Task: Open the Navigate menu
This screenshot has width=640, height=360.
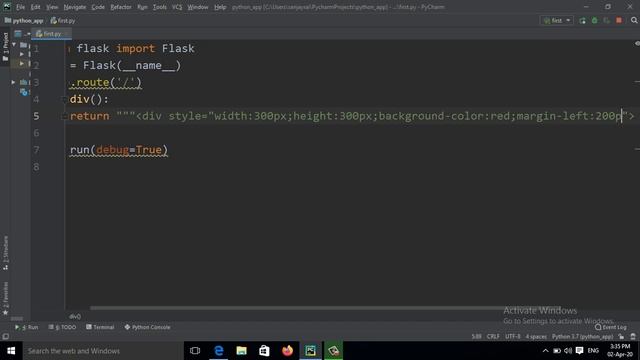Action: pyautogui.click(x=75, y=7)
